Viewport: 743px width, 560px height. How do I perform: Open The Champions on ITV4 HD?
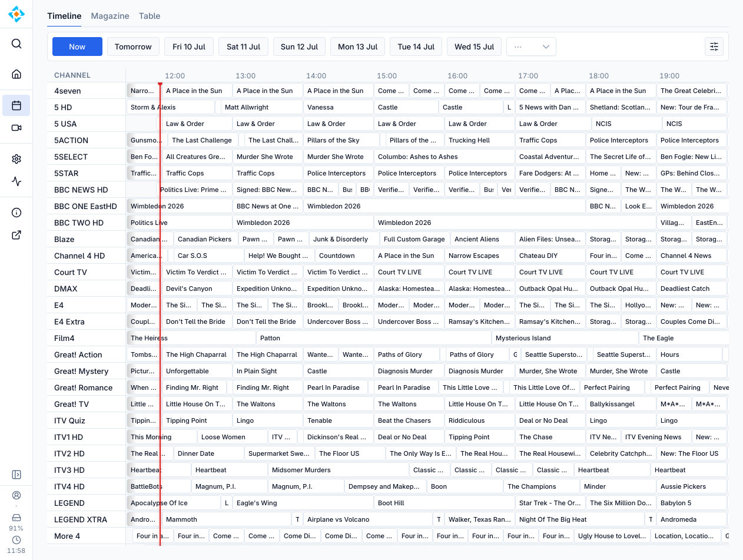(542, 486)
